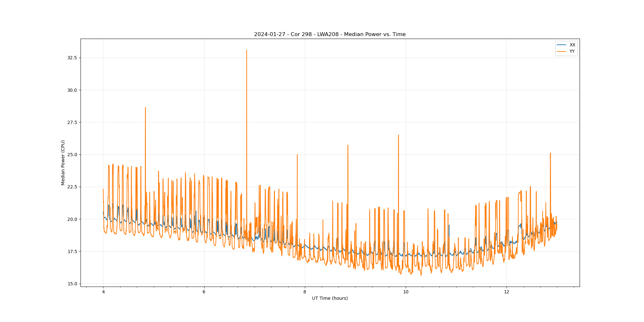
Task: Click the y-axis tick label 32.5
Action: pyautogui.click(x=72, y=58)
